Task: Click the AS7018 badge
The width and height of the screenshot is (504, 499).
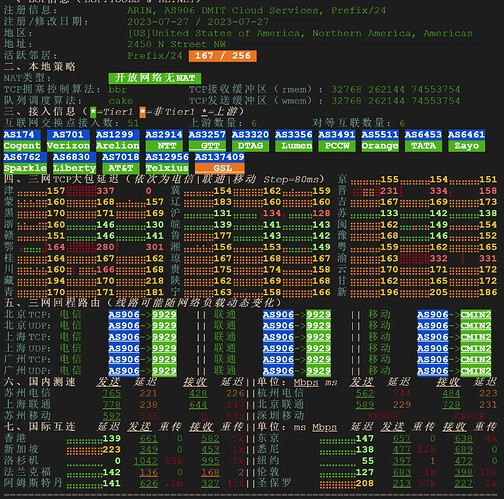Action: (121, 157)
